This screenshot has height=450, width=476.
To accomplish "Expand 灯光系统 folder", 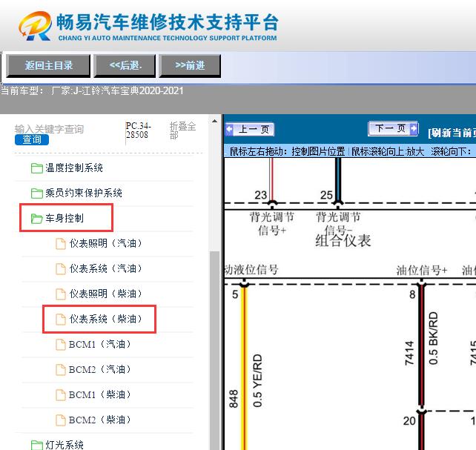I will coord(65,445).
